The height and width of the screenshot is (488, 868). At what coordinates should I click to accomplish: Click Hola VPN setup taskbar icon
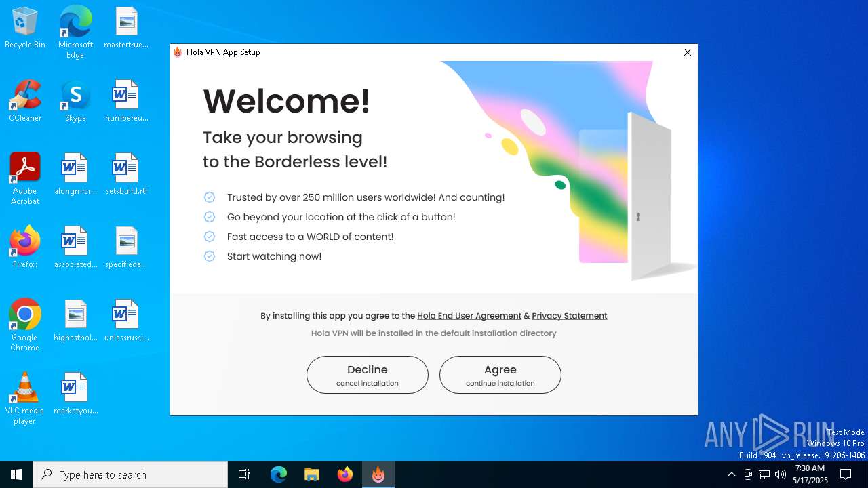click(378, 474)
